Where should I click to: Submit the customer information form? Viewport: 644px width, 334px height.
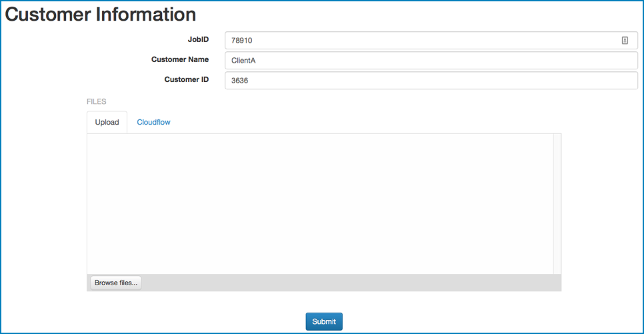(x=324, y=322)
